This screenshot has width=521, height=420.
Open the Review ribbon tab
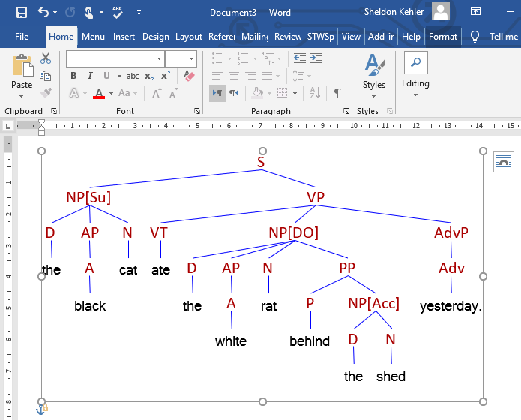coord(287,37)
